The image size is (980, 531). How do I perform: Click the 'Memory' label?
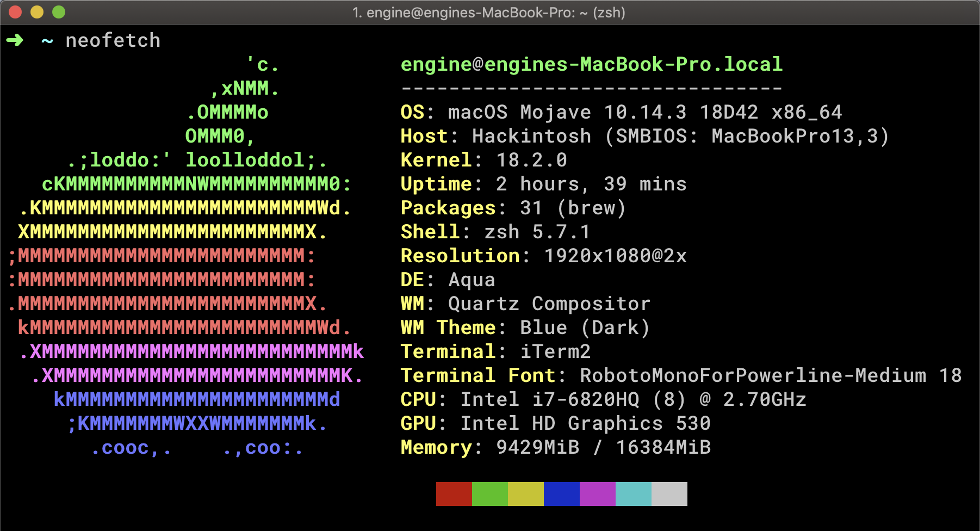(436, 447)
